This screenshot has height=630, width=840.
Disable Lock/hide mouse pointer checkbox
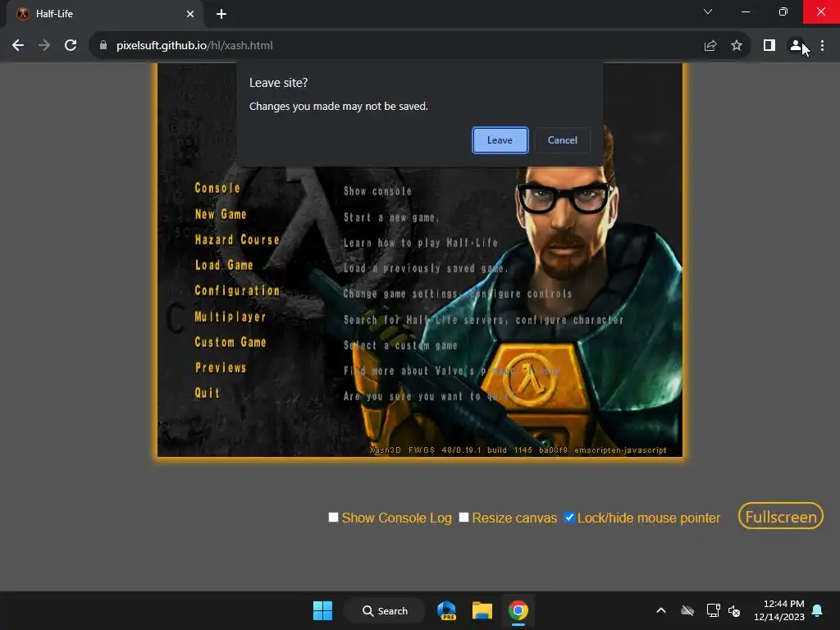(569, 517)
